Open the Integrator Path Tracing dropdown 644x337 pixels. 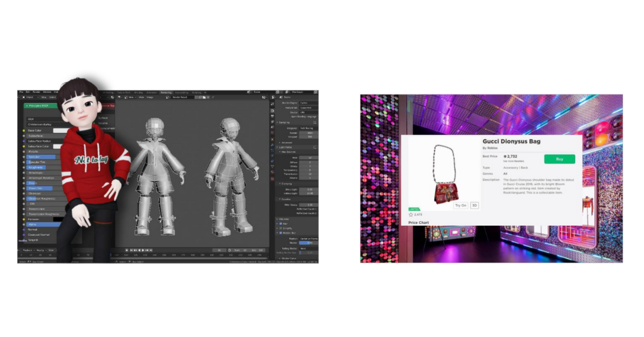pos(308,128)
